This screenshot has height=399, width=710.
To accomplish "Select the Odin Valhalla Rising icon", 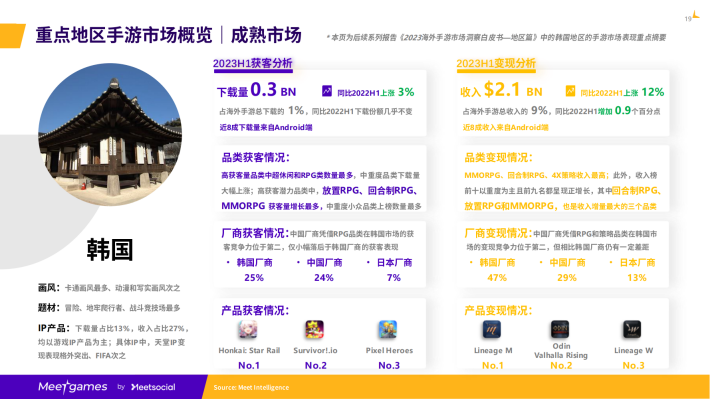I will point(560,329).
